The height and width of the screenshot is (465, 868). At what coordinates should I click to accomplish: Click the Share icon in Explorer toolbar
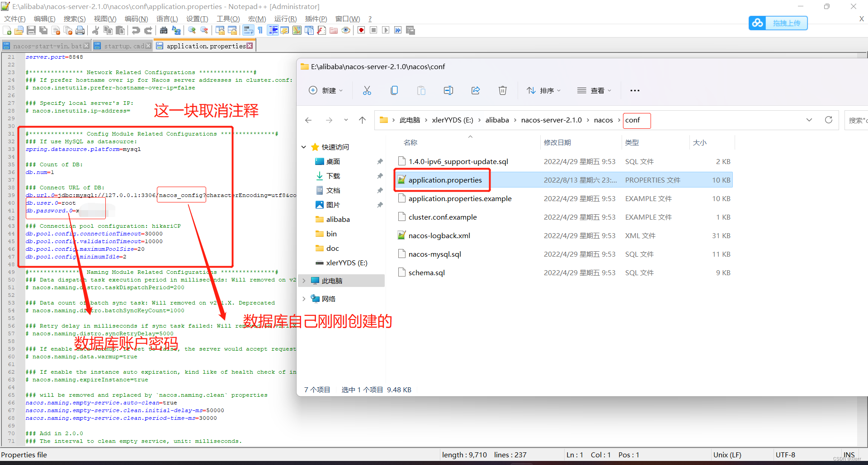476,90
